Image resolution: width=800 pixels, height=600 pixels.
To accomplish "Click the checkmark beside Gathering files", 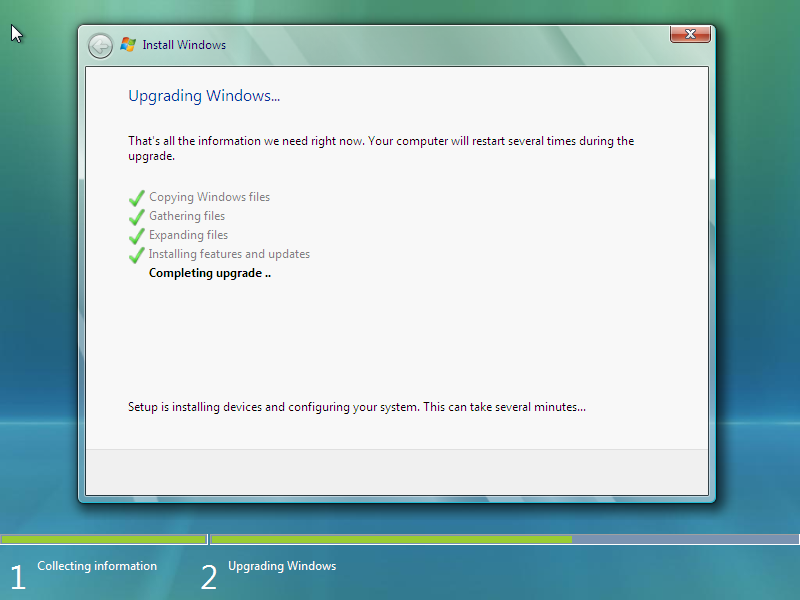I will coord(136,216).
